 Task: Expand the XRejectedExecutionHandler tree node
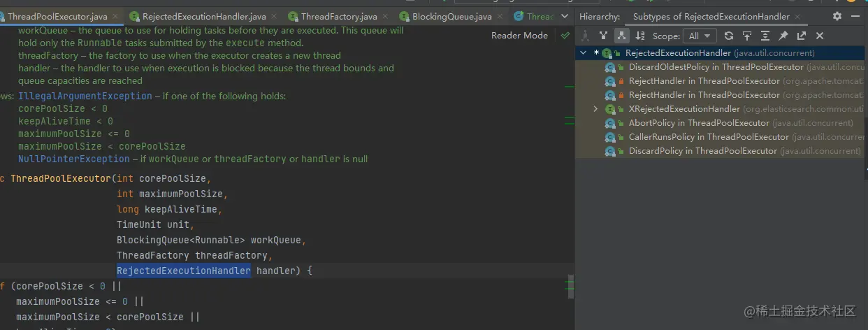click(595, 109)
